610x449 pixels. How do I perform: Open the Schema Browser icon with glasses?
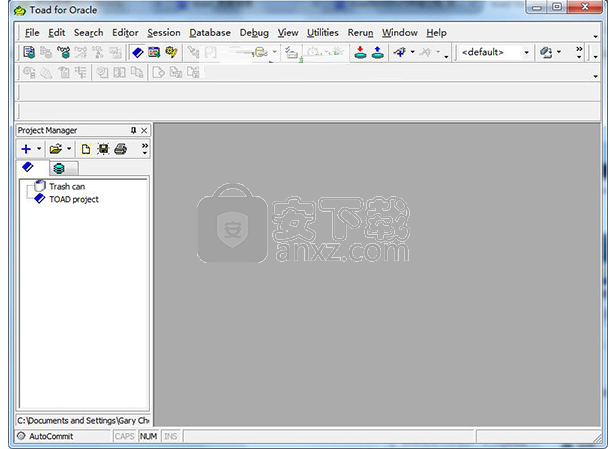[x=63, y=52]
